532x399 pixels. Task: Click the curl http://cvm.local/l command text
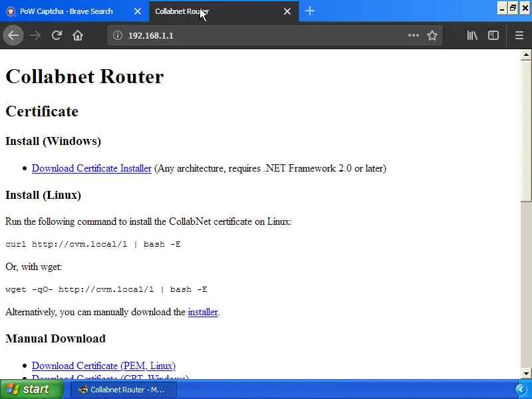click(x=93, y=244)
